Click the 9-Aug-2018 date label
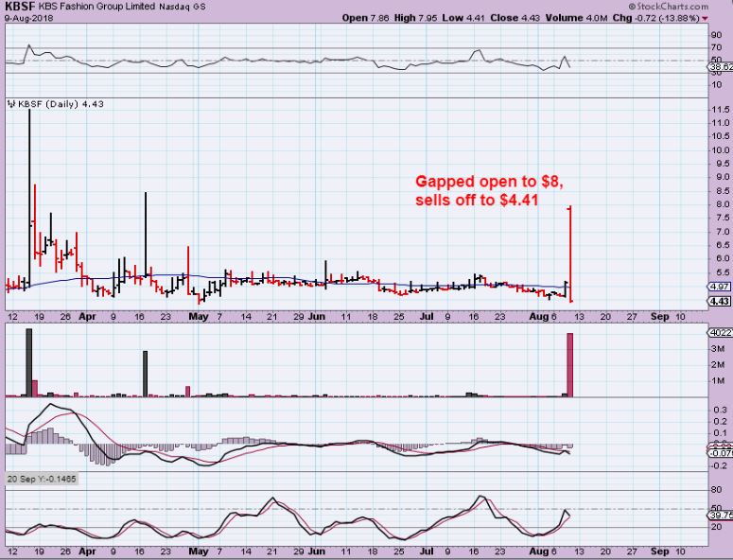733x560 pixels. coord(29,18)
